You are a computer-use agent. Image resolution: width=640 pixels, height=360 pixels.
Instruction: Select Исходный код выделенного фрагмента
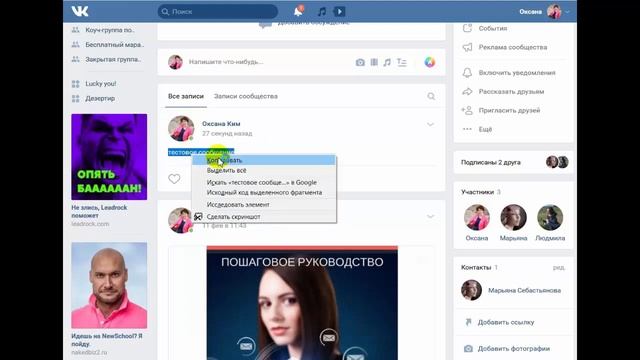(x=264, y=192)
